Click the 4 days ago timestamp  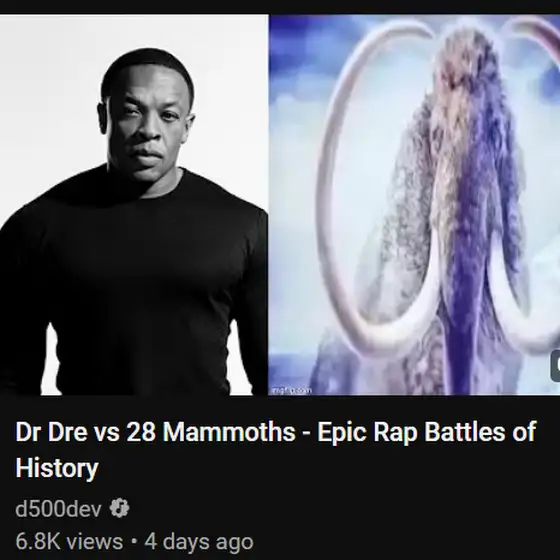[199, 542]
